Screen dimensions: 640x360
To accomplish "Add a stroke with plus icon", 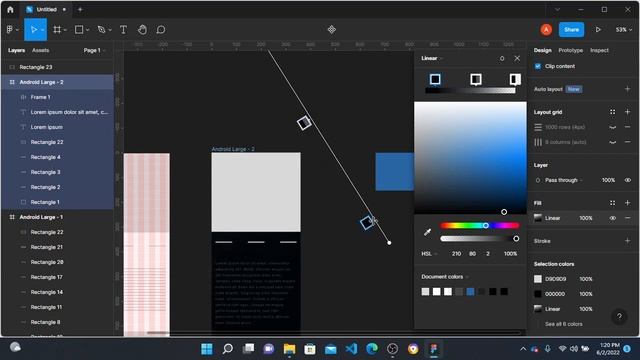I will click(627, 241).
